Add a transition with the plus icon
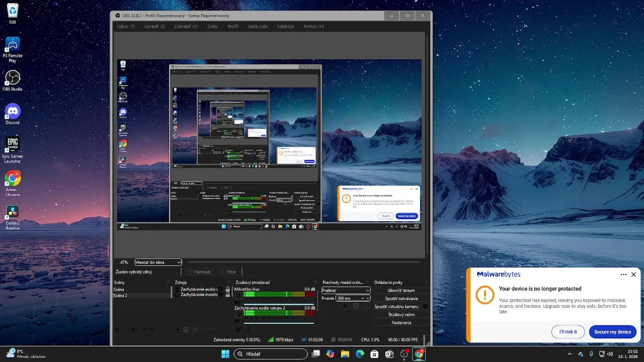Image resolution: width=644 pixels, height=362 pixels. 345,306
